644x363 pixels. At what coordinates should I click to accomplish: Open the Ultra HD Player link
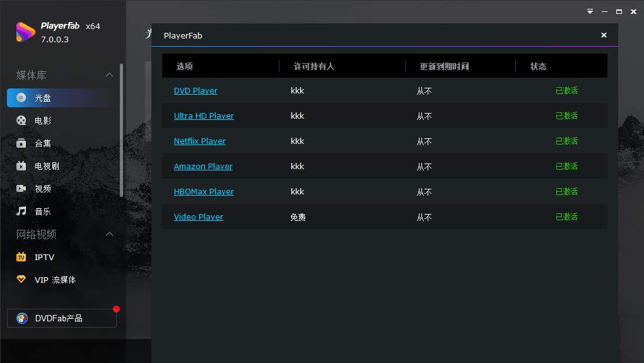coord(204,116)
